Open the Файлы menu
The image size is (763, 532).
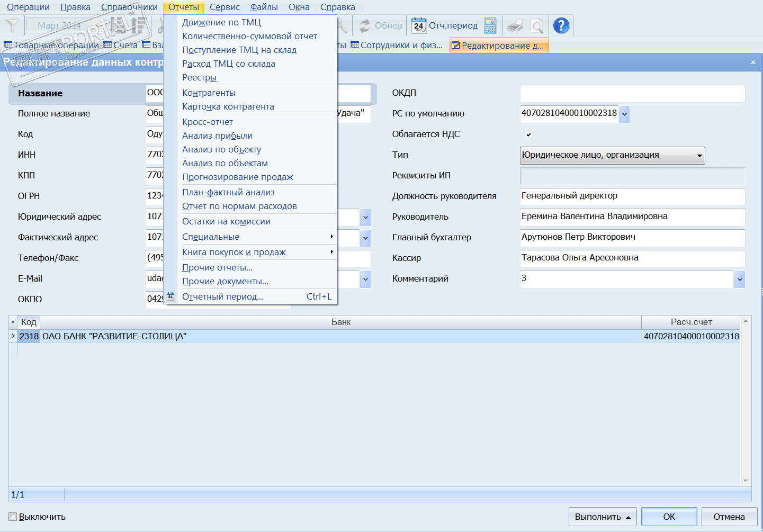(264, 7)
